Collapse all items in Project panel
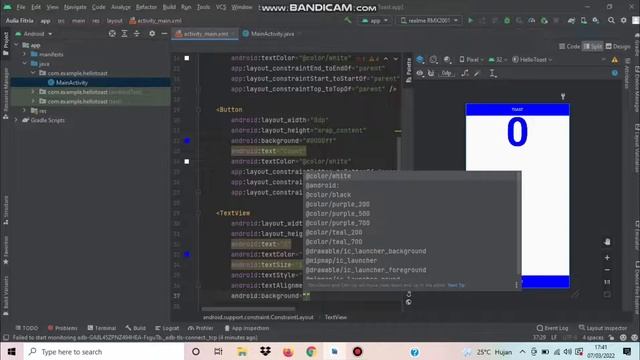This screenshot has height=360, width=640. (x=137, y=34)
